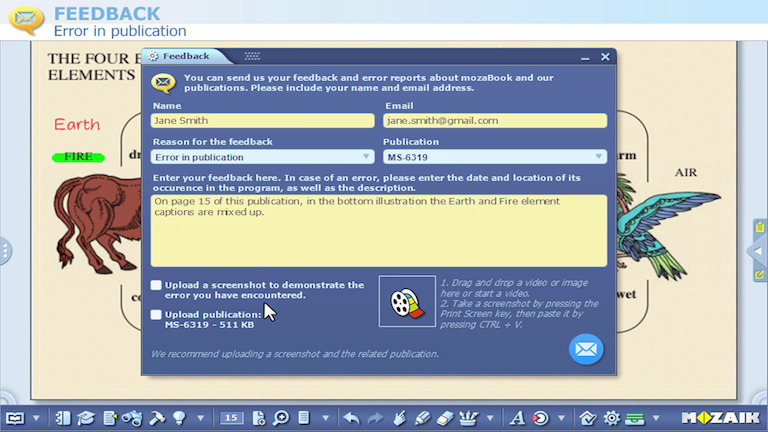Click the film reel video drop area
Viewport: 768px width, 432px height.
tap(407, 301)
